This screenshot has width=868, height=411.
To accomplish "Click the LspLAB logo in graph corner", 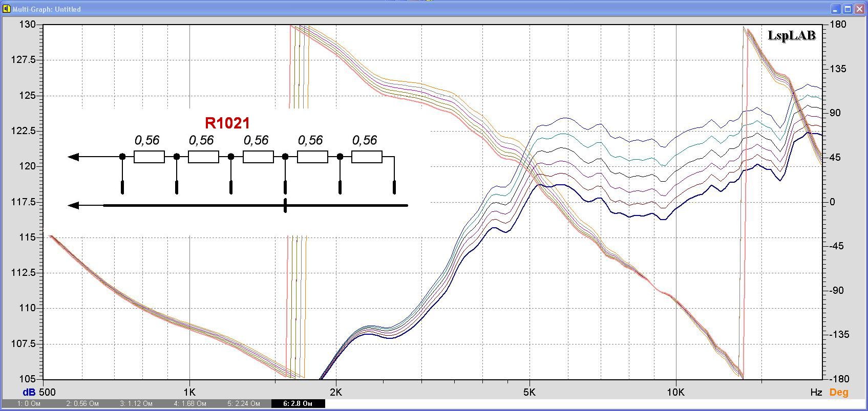I will coord(791,35).
